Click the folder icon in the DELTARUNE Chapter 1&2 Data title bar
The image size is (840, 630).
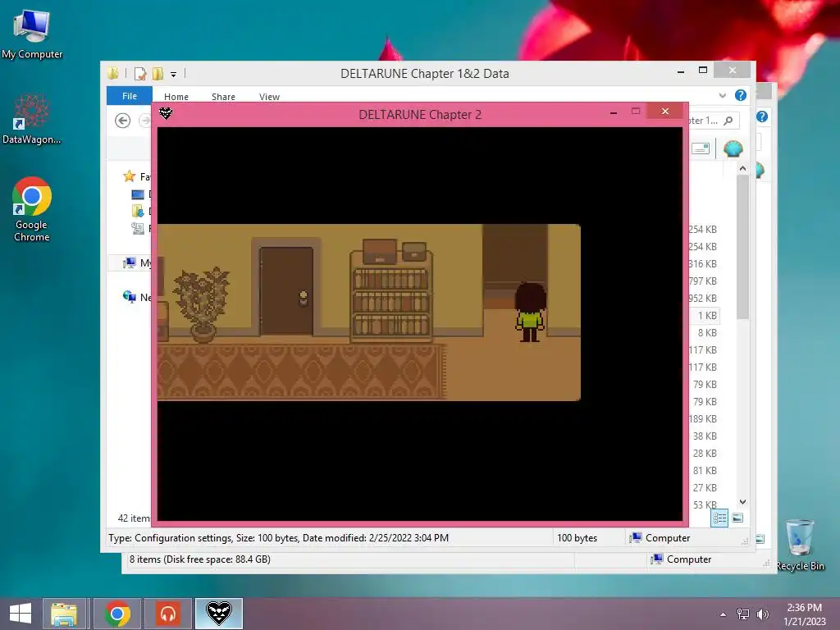pyautogui.click(x=112, y=73)
